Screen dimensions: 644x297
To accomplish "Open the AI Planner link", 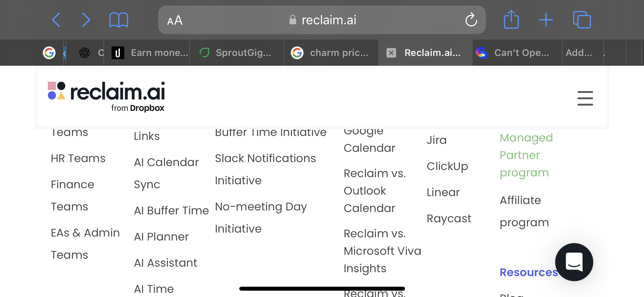I will [x=161, y=237].
